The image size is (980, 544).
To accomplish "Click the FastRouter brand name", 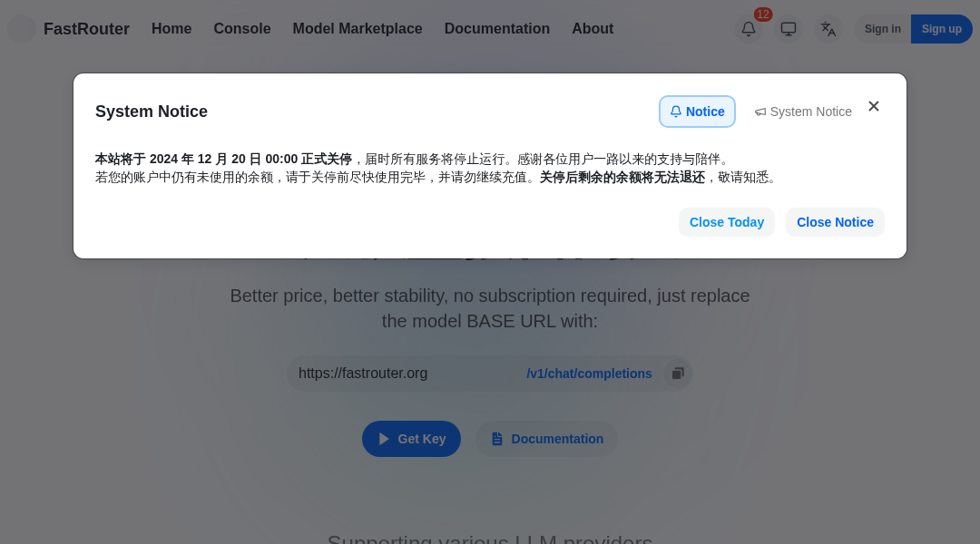I will (86, 29).
